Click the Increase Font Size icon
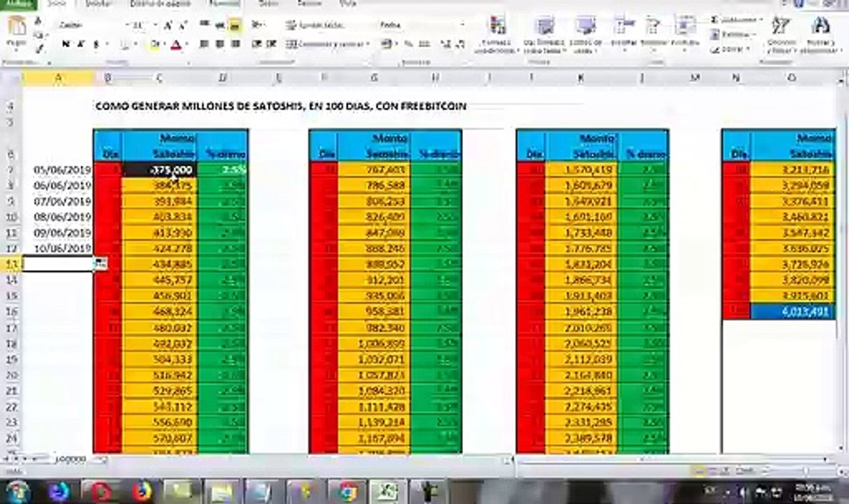 point(168,25)
